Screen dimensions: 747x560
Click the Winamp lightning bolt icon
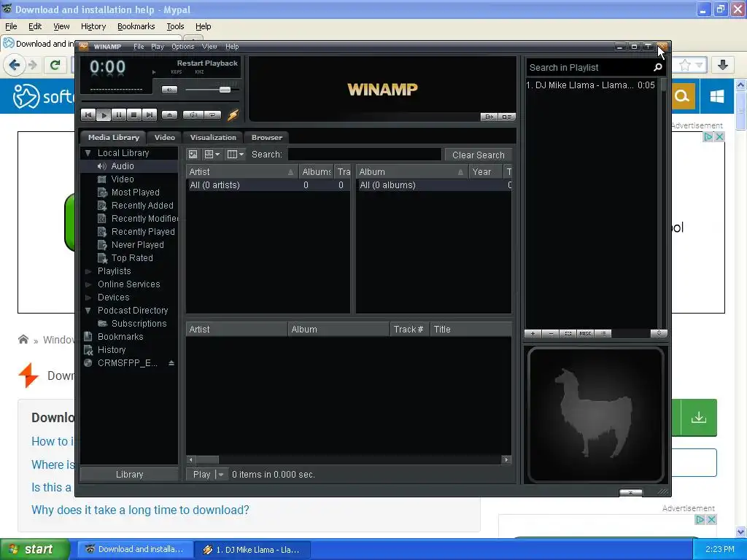pos(233,114)
